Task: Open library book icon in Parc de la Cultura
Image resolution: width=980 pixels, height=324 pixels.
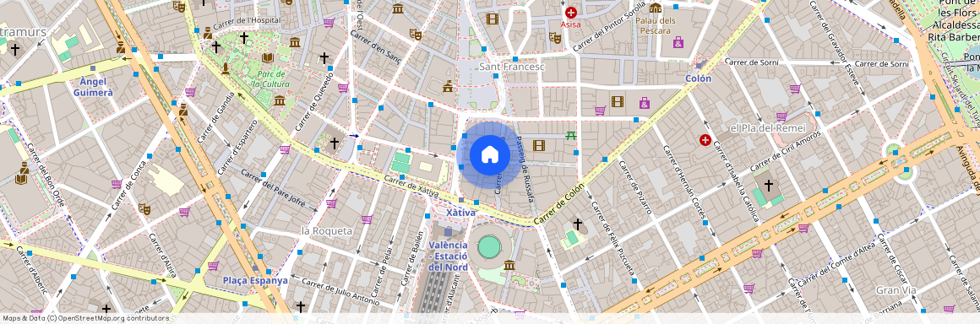Action: 268,58
